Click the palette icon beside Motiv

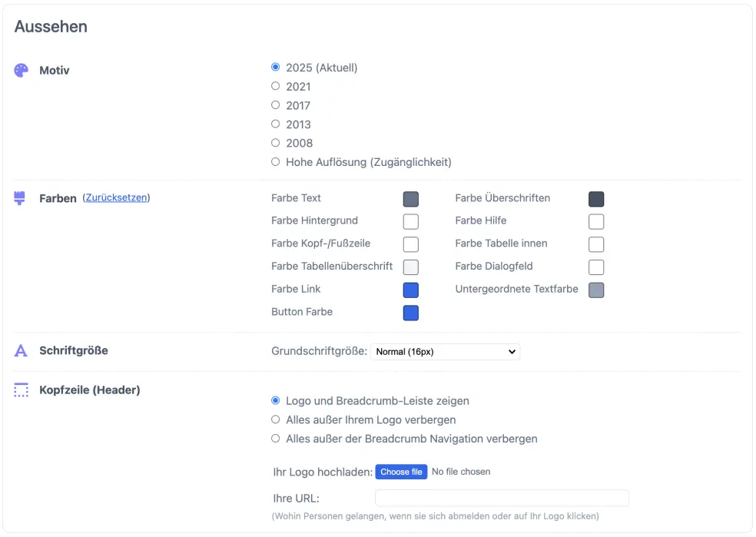[x=22, y=71]
